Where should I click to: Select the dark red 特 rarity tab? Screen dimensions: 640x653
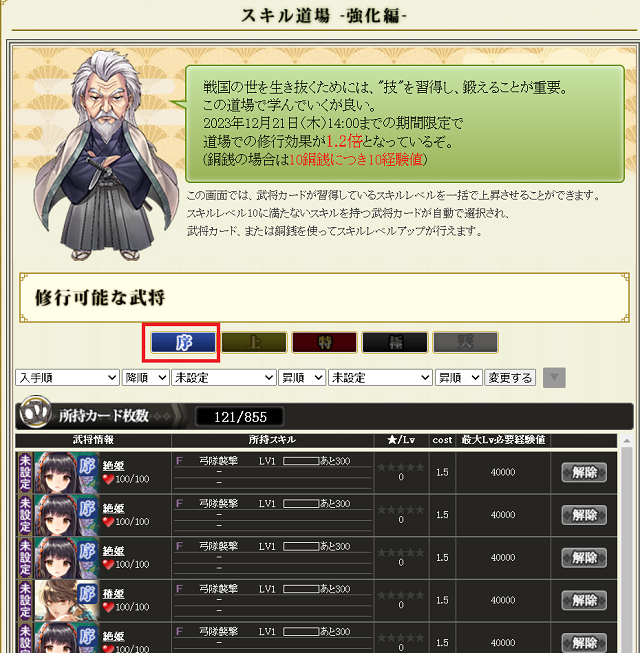coord(324,342)
